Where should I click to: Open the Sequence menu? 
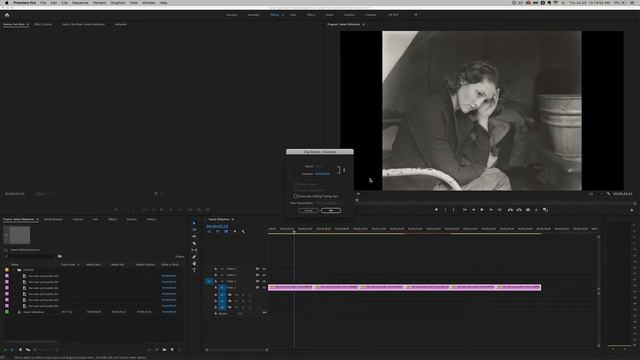[80, 3]
